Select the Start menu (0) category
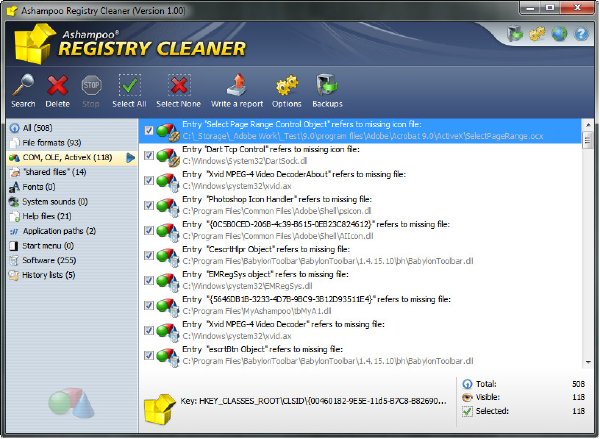The height and width of the screenshot is (439, 600). point(72,246)
